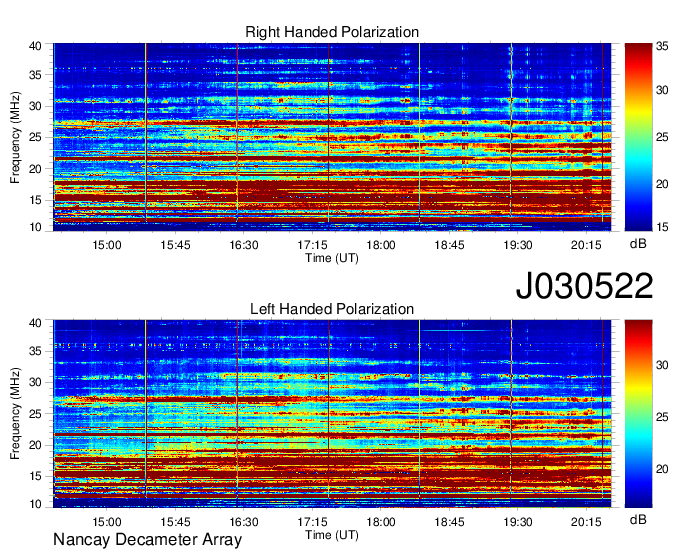Click 35 MHz tick of Left Handed plot

[36, 351]
